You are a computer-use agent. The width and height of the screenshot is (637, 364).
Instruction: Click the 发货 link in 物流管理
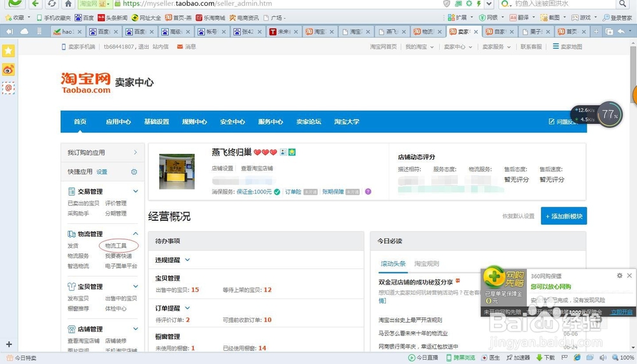73,246
